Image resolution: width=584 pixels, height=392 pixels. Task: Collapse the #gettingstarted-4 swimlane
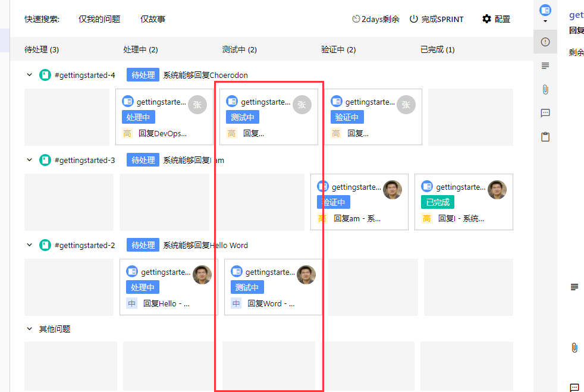point(29,75)
